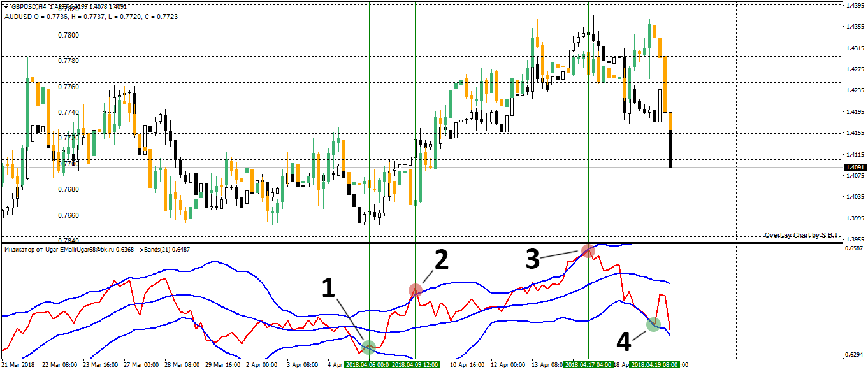Select the AUDUSD OHLC values line
The height and width of the screenshot is (372, 868).
[x=91, y=17]
